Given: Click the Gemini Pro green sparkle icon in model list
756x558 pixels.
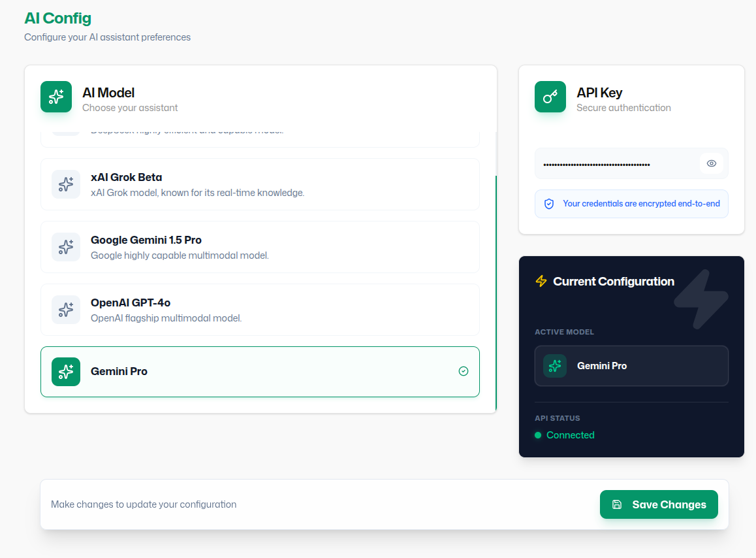Looking at the screenshot, I should coord(66,371).
